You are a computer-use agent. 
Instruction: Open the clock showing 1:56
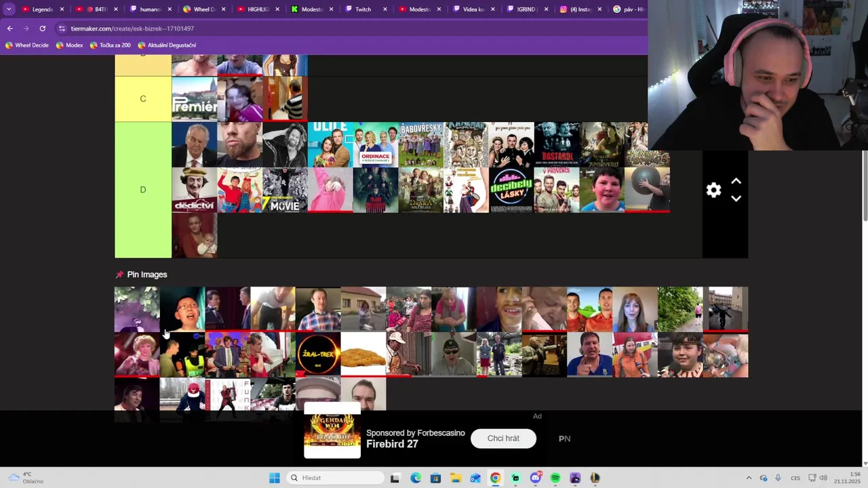click(848, 478)
